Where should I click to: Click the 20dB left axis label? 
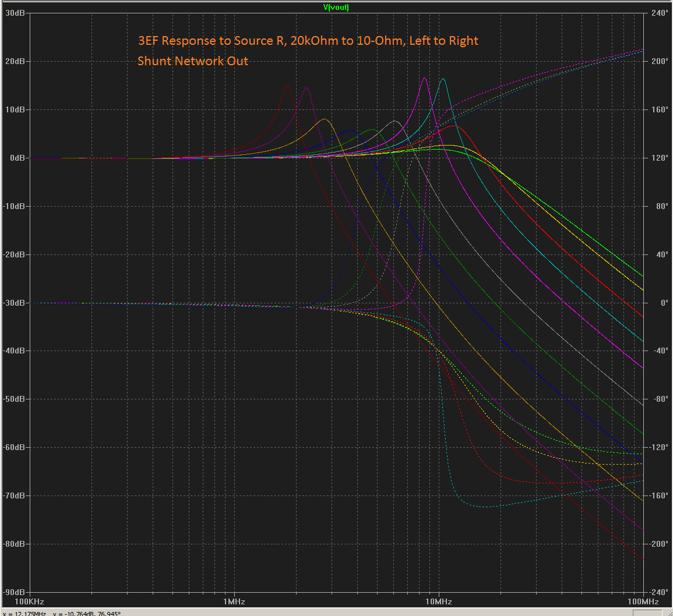pyautogui.click(x=15, y=61)
